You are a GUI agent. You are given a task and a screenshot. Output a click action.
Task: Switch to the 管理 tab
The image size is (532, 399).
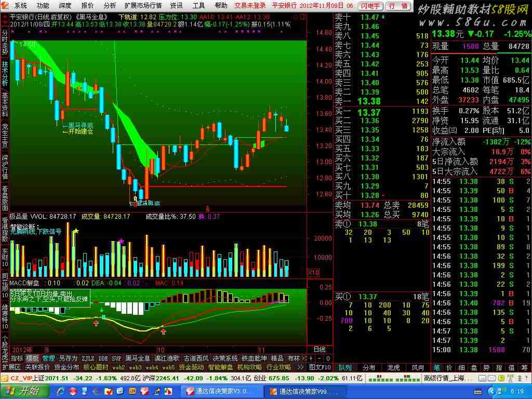pos(48,358)
